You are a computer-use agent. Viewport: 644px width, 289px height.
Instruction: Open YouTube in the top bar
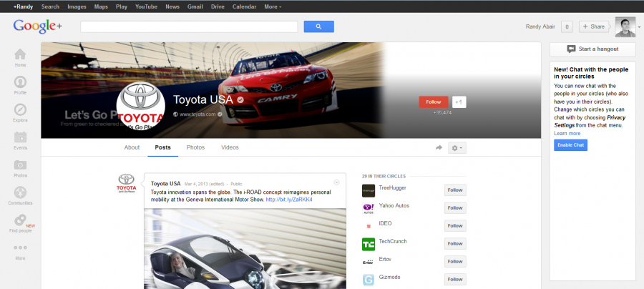pyautogui.click(x=146, y=6)
